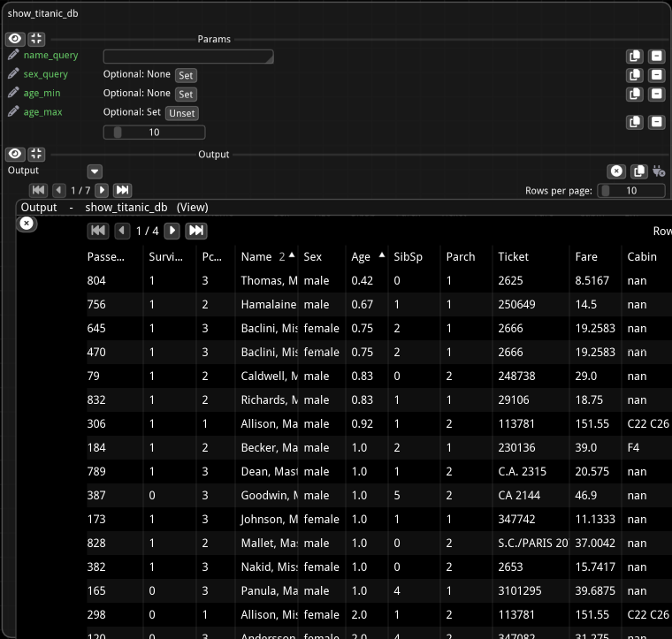Collapse the Output section with shrink icon
The image size is (672, 639).
pyautogui.click(x=36, y=154)
